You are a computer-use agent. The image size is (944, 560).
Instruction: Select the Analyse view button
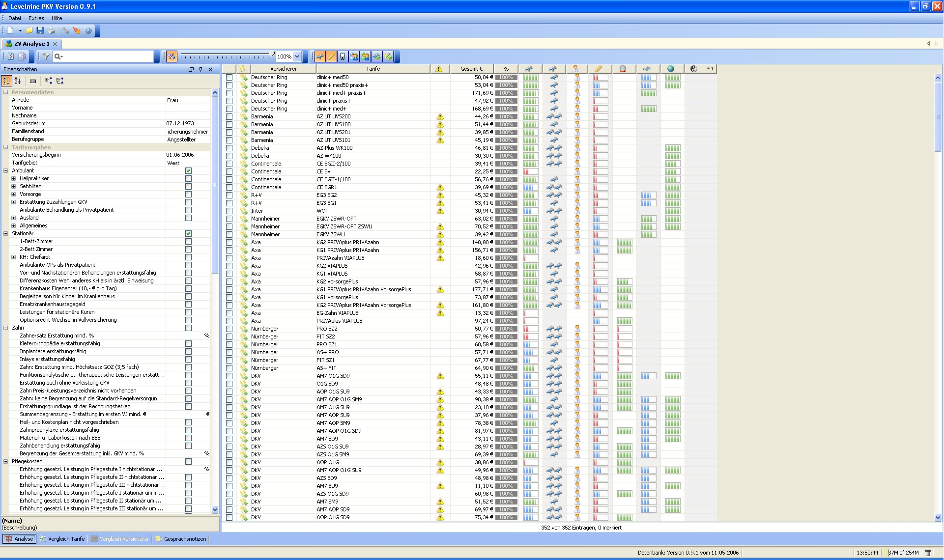(19, 539)
